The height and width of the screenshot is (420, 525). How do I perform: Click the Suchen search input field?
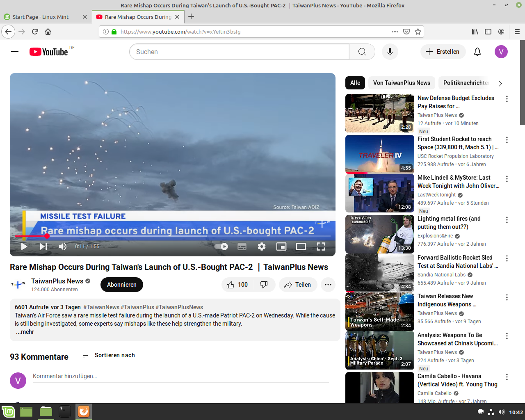coord(239,52)
